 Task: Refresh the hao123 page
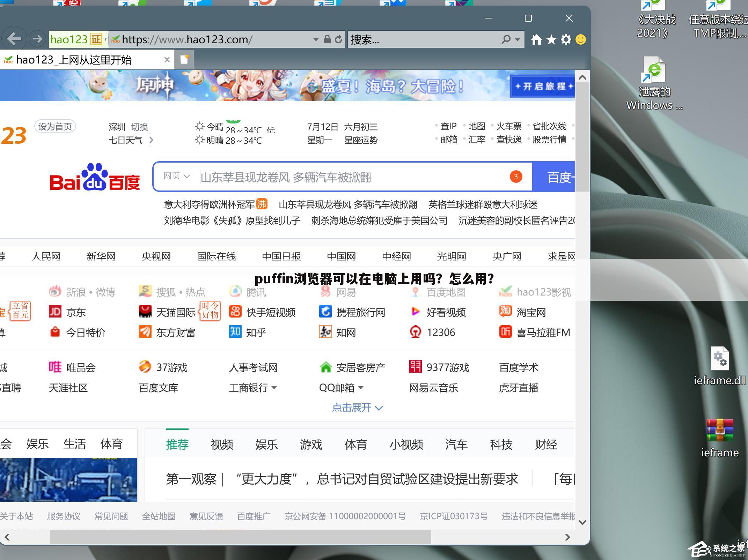tap(338, 39)
